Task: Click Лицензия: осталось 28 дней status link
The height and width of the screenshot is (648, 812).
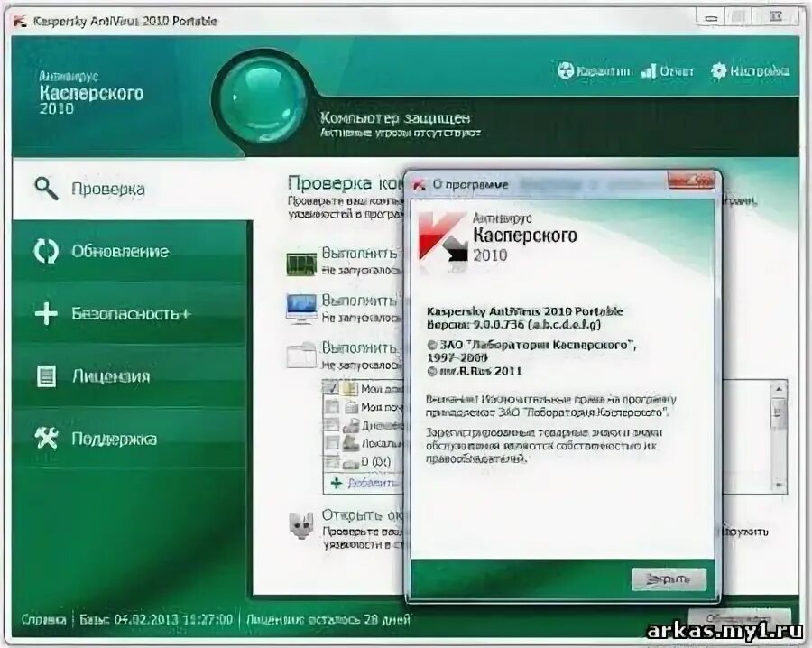Action: (x=328, y=619)
